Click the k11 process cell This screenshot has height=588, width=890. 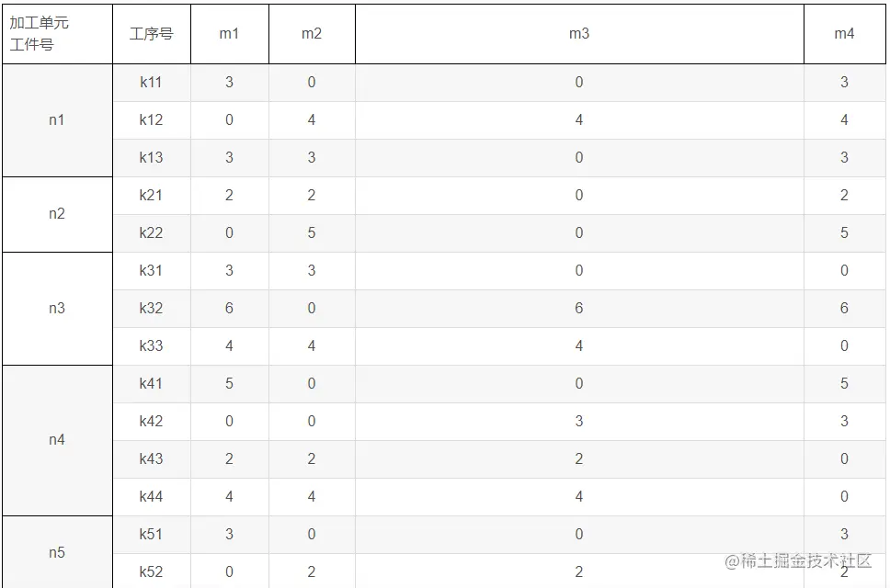[x=151, y=83]
